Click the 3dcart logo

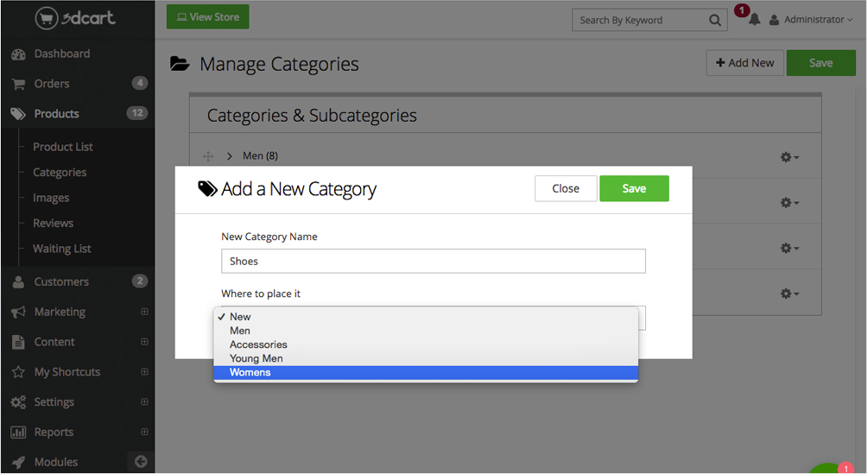click(x=76, y=17)
